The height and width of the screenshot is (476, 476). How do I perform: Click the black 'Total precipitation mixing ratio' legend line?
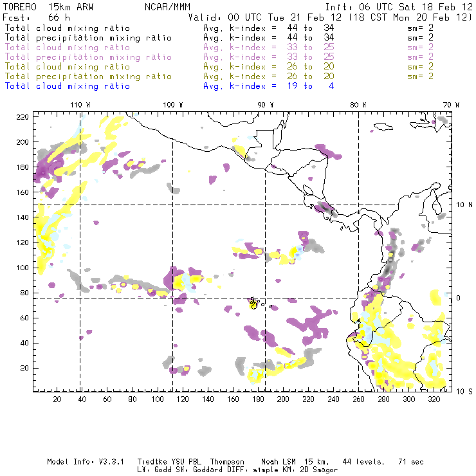tap(88, 38)
